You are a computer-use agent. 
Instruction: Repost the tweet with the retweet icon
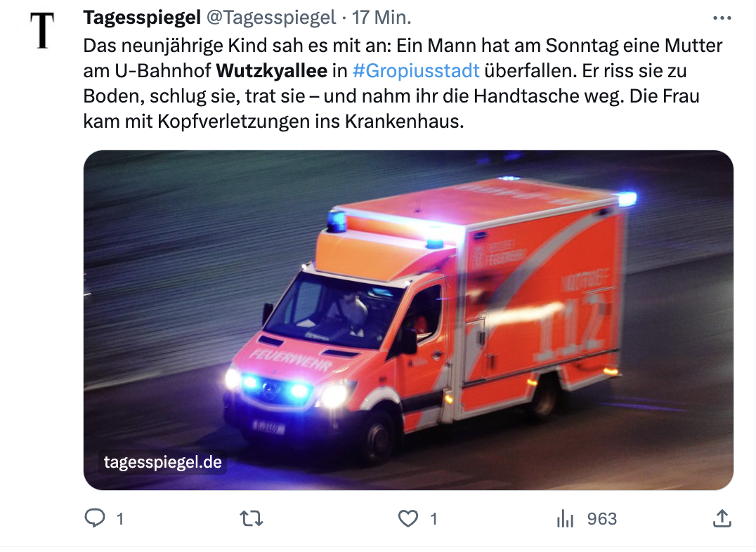tap(252, 519)
